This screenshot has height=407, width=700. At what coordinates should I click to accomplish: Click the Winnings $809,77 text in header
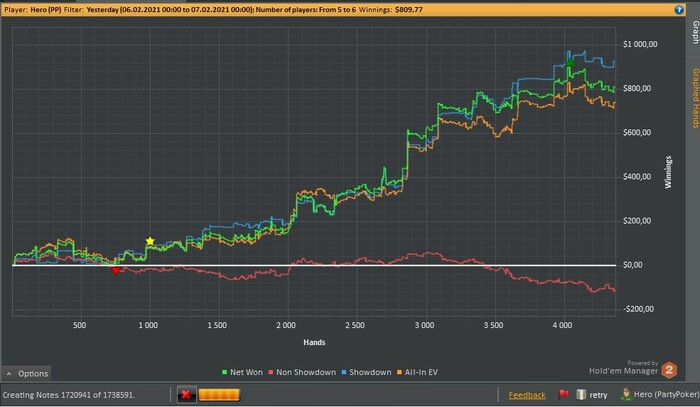coord(391,9)
